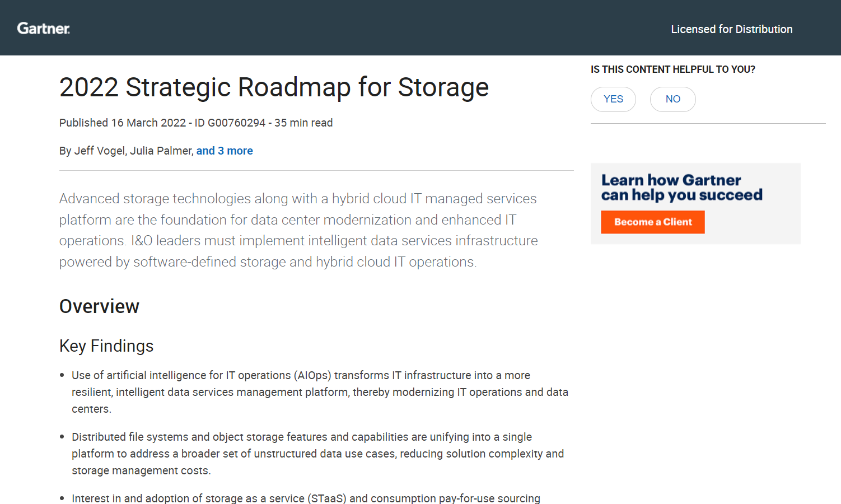Click the 2022 Strategic Roadmap for Storage title
The width and height of the screenshot is (841, 504).
tap(274, 87)
